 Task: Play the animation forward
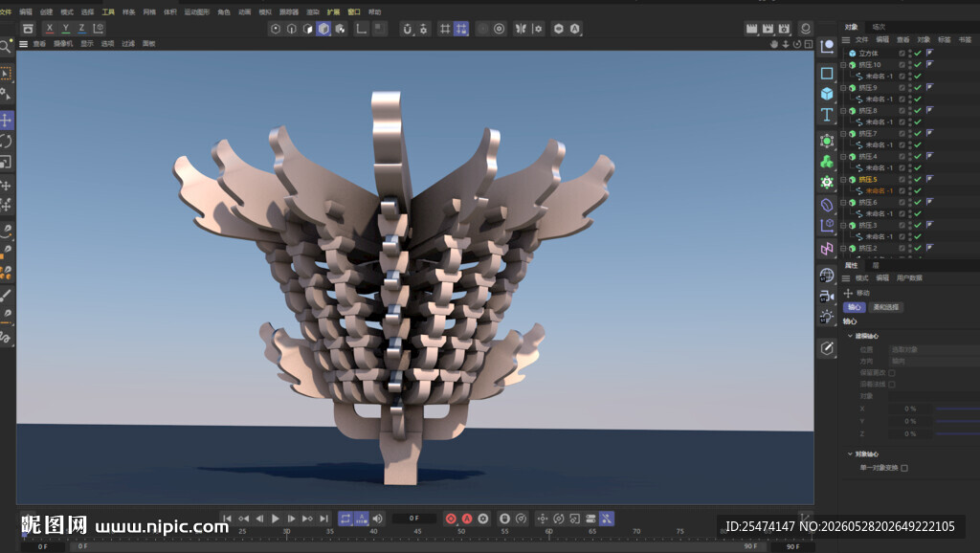coord(276,519)
